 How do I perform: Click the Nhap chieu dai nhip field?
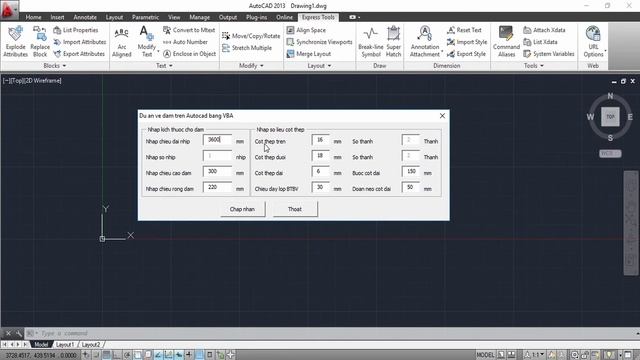point(217,140)
